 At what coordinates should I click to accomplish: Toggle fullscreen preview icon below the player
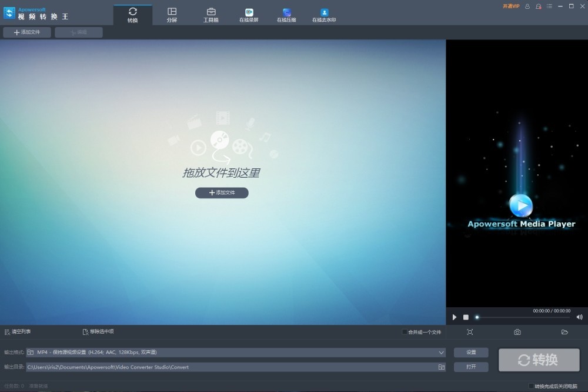(470, 333)
